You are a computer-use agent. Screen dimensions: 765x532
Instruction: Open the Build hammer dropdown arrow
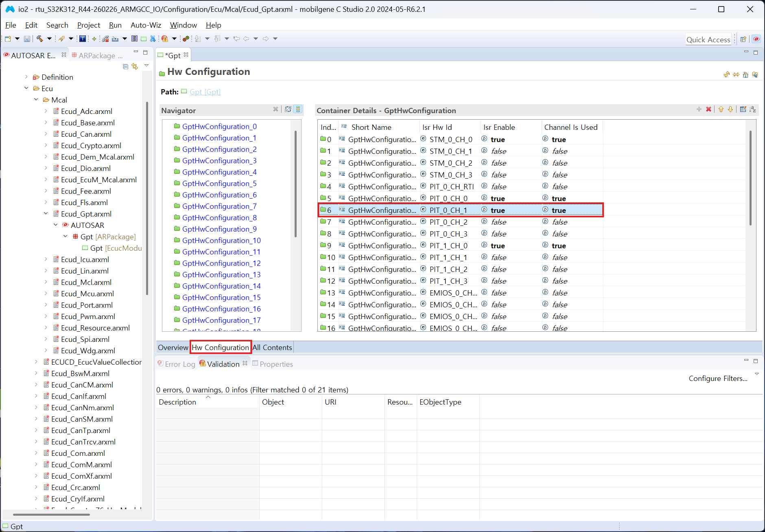(x=49, y=39)
